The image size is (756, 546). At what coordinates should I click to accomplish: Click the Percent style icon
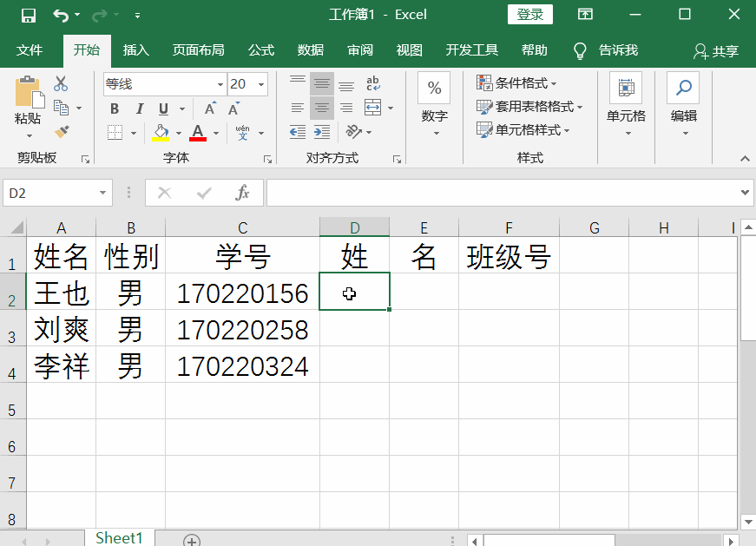[x=433, y=86]
